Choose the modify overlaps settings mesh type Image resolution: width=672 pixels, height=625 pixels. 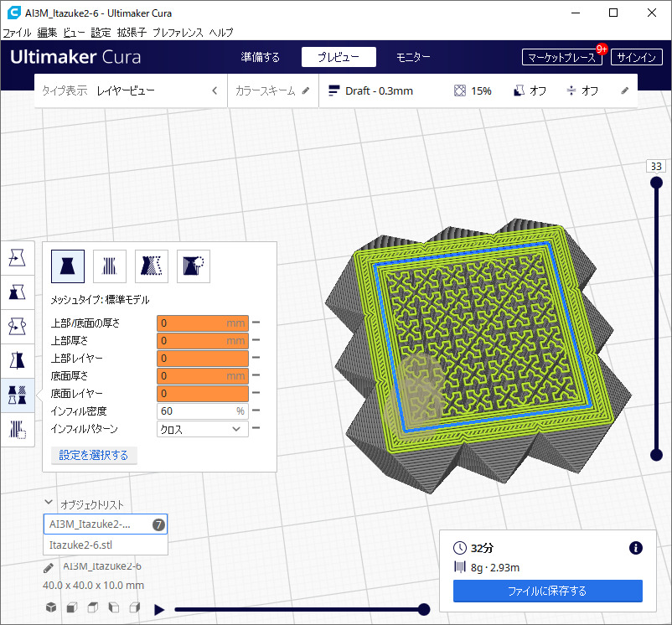(152, 266)
